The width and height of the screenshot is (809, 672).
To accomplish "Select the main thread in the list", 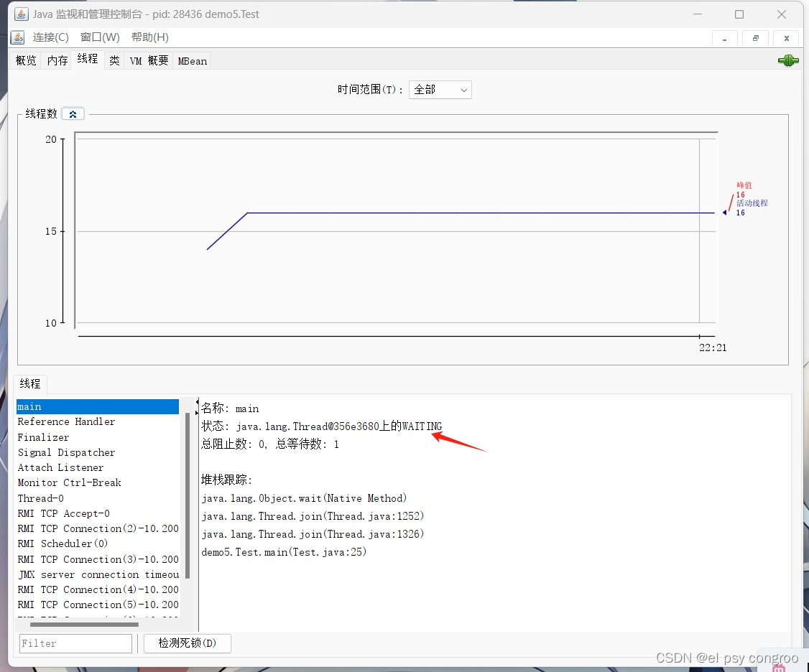I will [98, 406].
